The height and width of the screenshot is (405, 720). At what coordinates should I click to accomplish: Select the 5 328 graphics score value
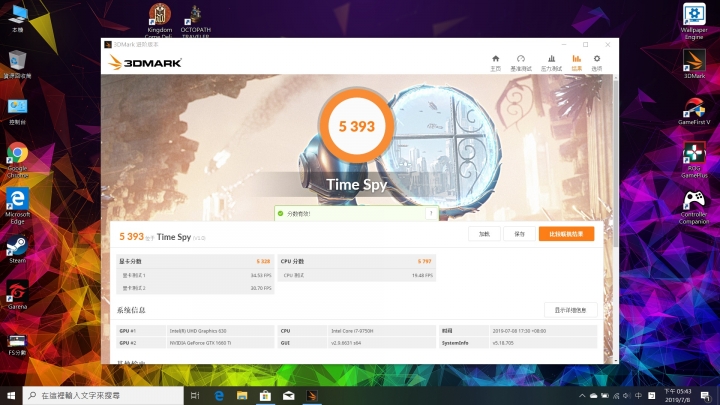point(263,261)
